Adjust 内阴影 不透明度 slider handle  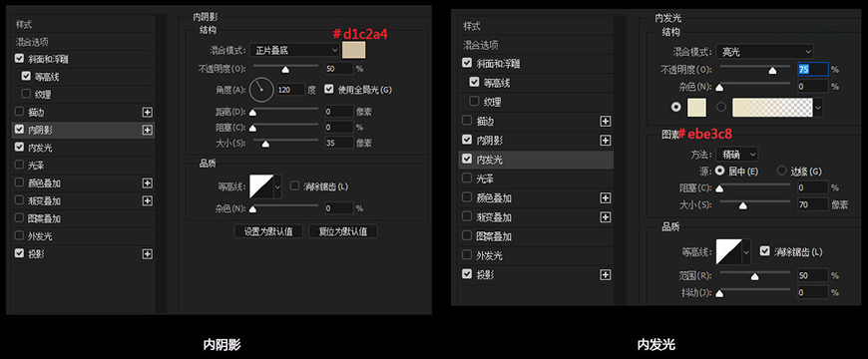coord(285,70)
